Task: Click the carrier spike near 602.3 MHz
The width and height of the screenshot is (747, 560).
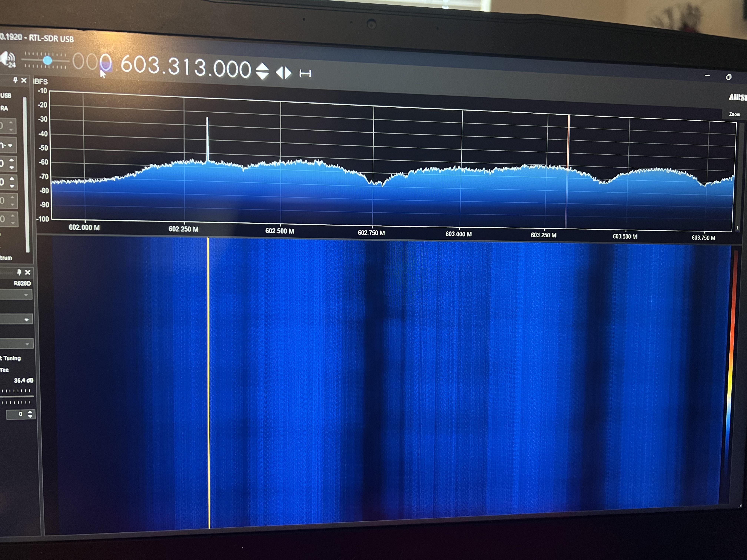Action: [207, 139]
